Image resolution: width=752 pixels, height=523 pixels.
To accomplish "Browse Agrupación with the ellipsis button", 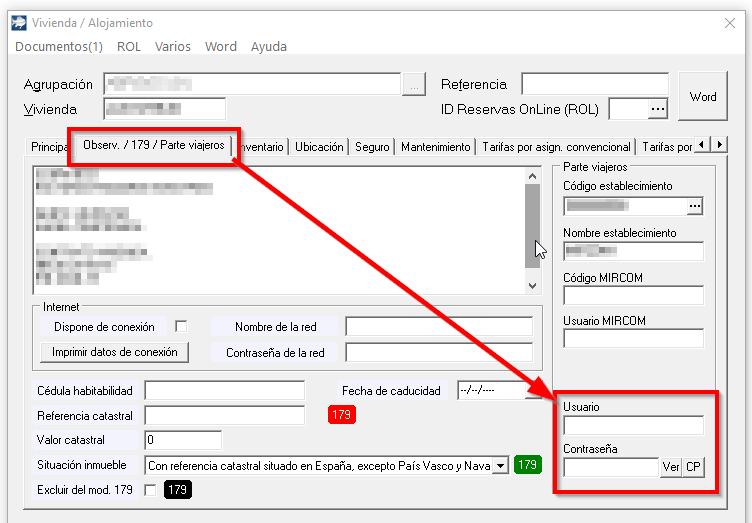I will point(414,85).
